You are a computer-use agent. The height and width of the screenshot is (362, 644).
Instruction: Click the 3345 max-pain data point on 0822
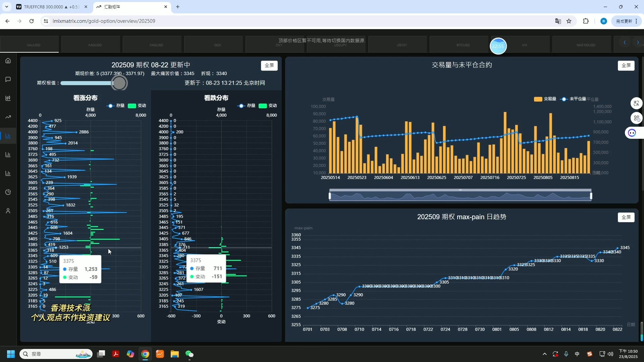[618, 248]
